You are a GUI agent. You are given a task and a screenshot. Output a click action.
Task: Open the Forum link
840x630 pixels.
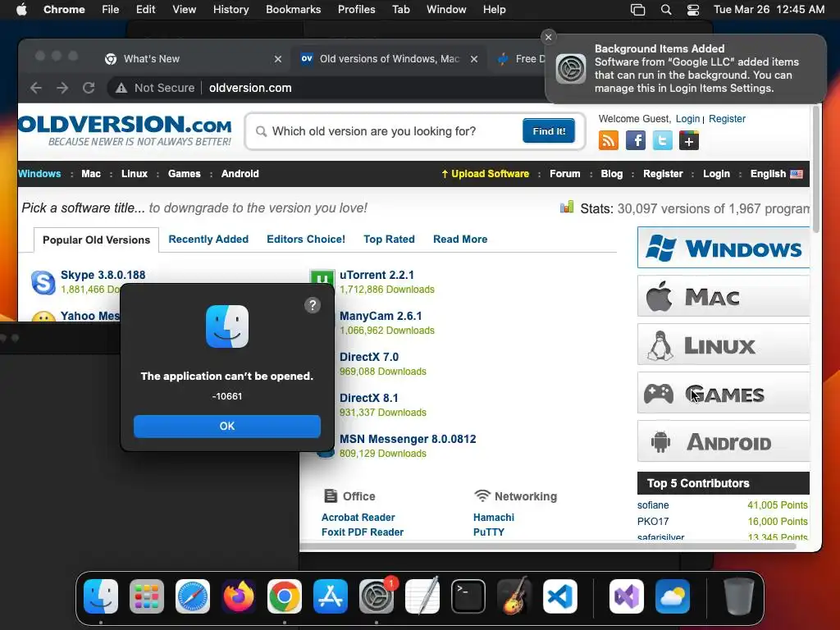click(564, 174)
